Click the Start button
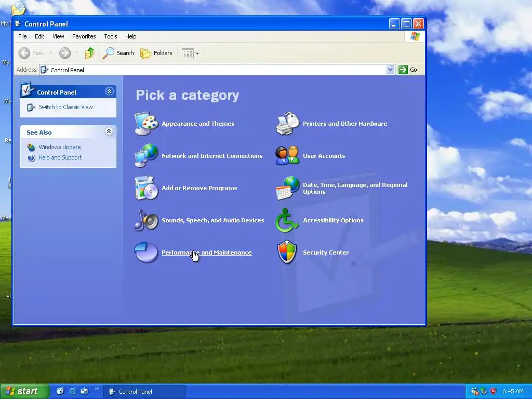 point(24,391)
